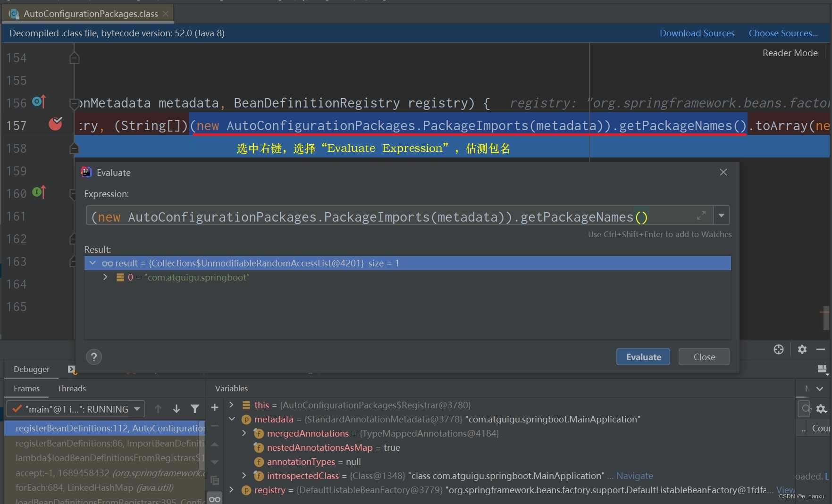Select frame lambda$loadBeanDefinitionsFromRegistrars
832x504 pixels.
[105, 458]
